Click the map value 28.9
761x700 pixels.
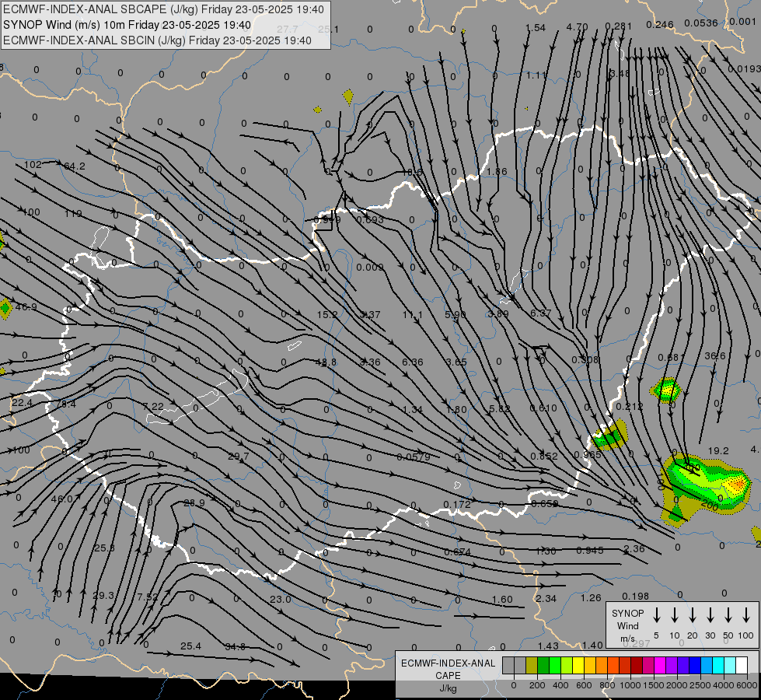coord(194,502)
